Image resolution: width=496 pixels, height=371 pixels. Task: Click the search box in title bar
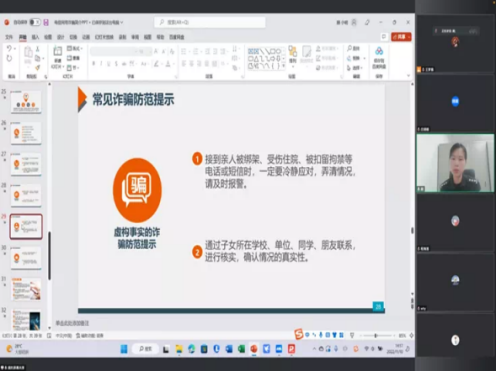pos(210,22)
